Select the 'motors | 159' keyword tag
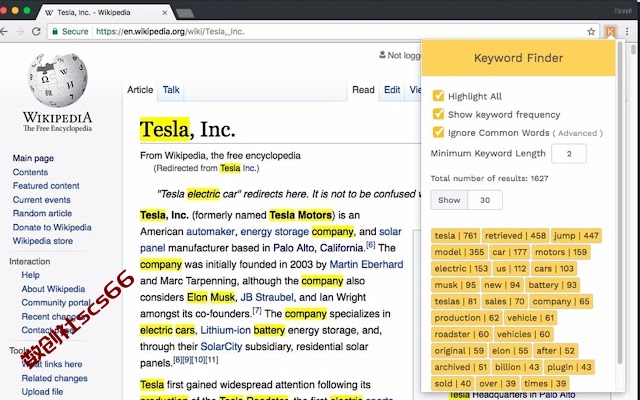 click(x=561, y=252)
